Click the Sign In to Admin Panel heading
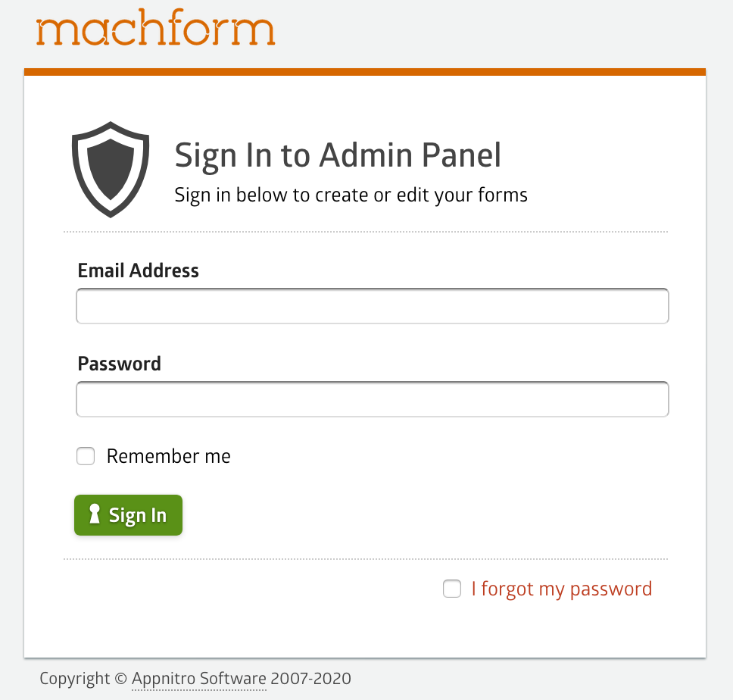The height and width of the screenshot is (700, 733). 338,155
